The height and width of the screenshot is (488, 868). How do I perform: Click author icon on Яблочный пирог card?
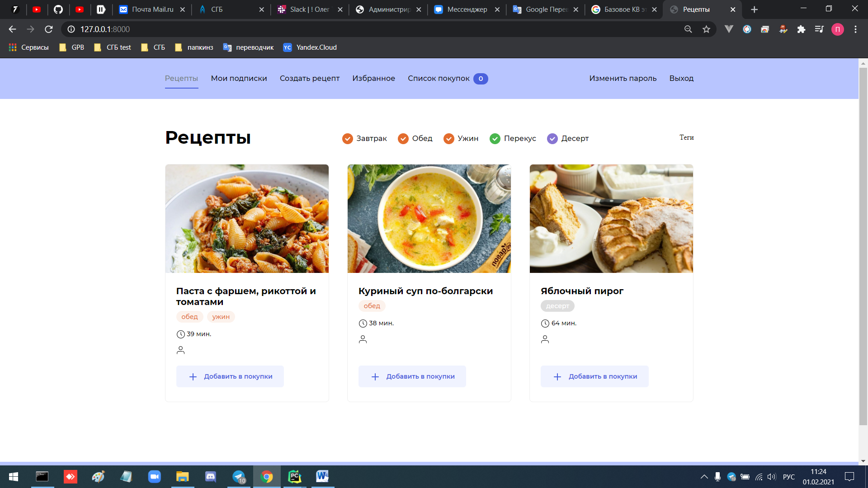point(545,339)
